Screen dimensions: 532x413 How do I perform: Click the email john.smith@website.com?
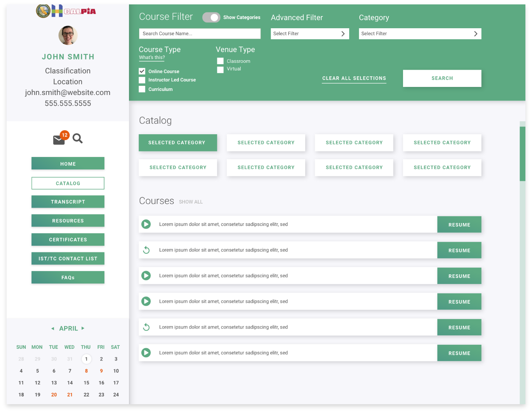pos(68,92)
